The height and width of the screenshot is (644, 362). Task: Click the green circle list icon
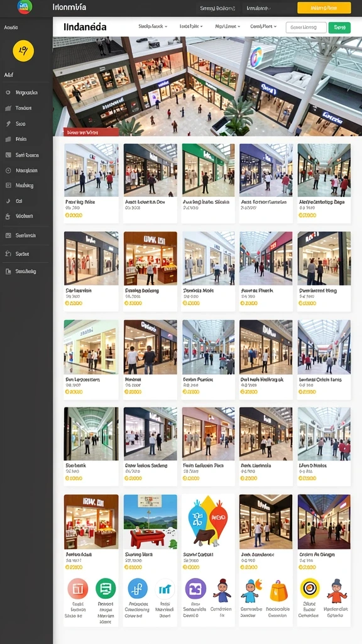[106, 589]
